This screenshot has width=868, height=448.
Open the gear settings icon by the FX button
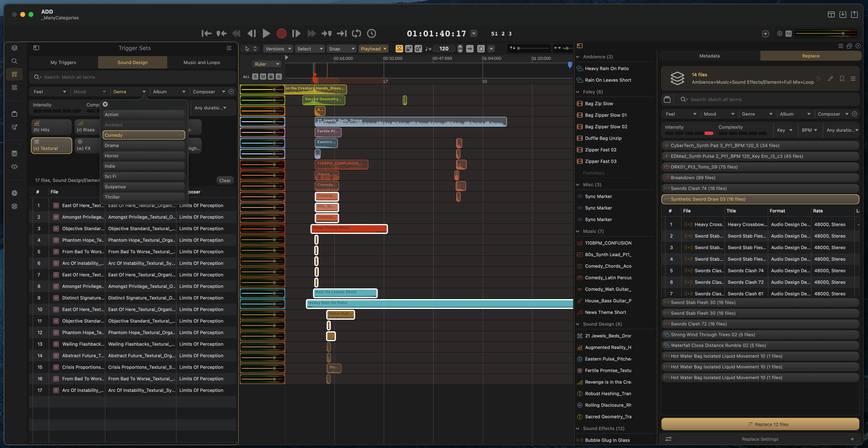[x=779, y=33]
